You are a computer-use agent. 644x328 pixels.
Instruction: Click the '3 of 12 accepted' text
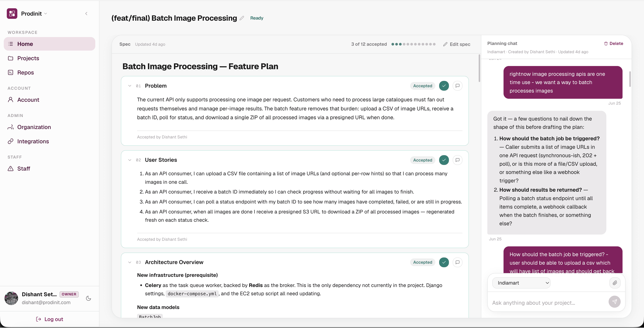tap(369, 44)
